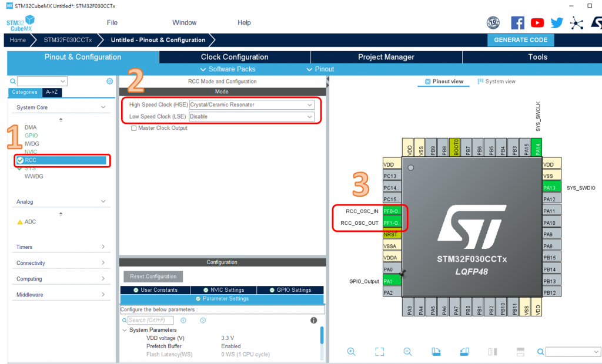Image resolution: width=602 pixels, height=364 pixels.
Task: Select the PF0-OSC_IN pin on chip
Action: coord(392,211)
